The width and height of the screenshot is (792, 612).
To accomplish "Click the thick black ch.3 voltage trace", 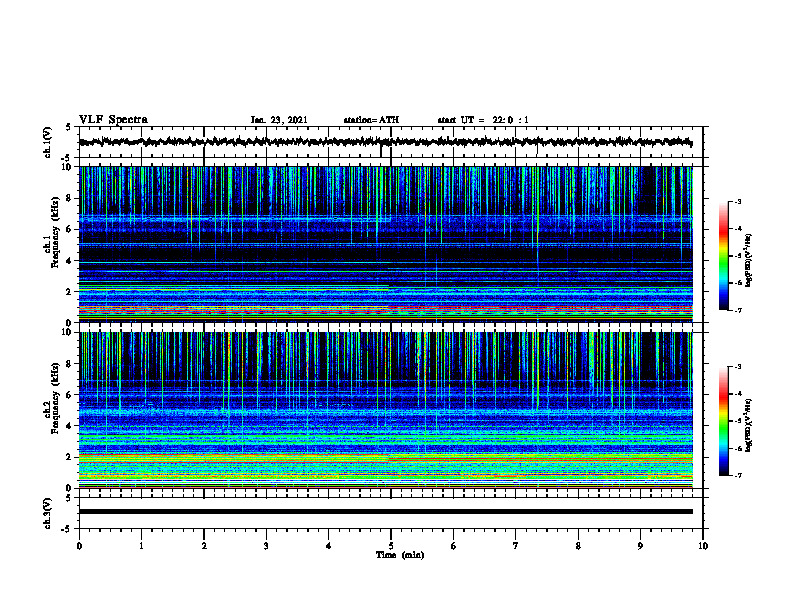I will pos(385,512).
